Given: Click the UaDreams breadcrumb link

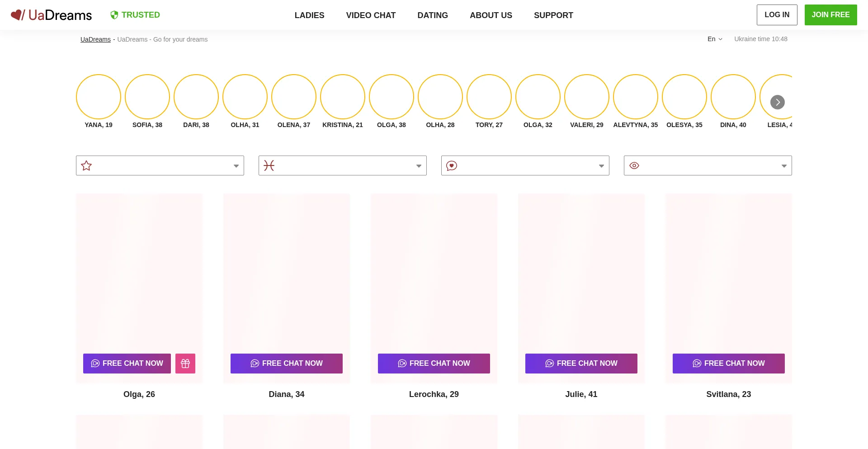Looking at the screenshot, I should tap(95, 39).
